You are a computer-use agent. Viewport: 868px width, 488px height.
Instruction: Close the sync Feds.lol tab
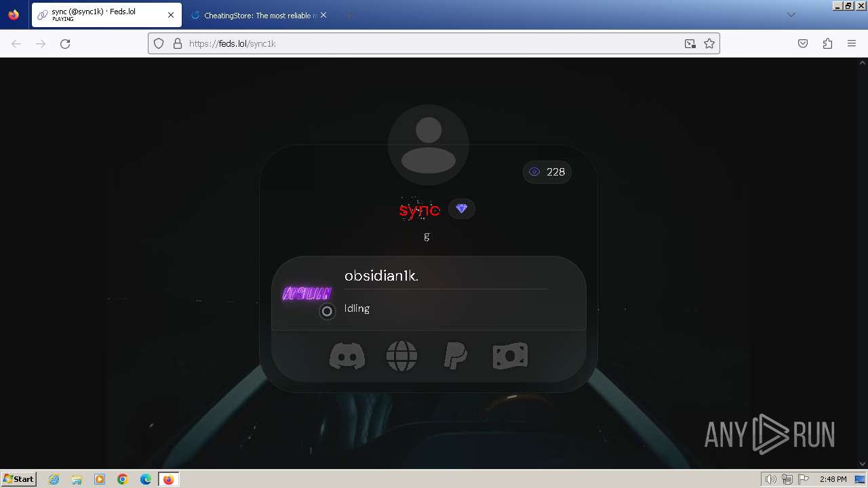click(171, 15)
